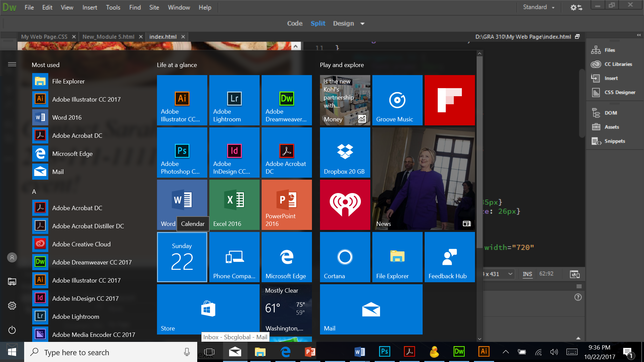
Task: Open Phone Companion tile
Action: 234,257
